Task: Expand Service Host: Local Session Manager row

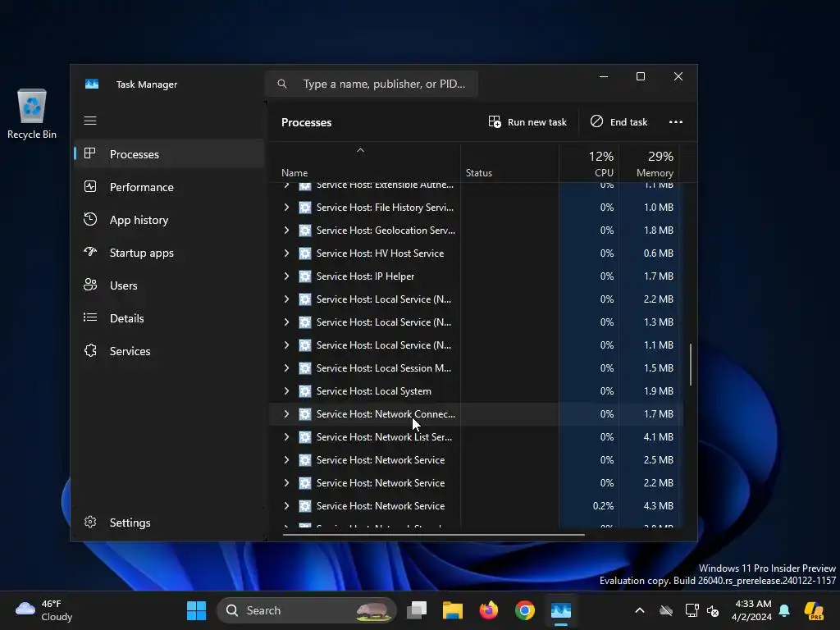Action: (x=286, y=368)
